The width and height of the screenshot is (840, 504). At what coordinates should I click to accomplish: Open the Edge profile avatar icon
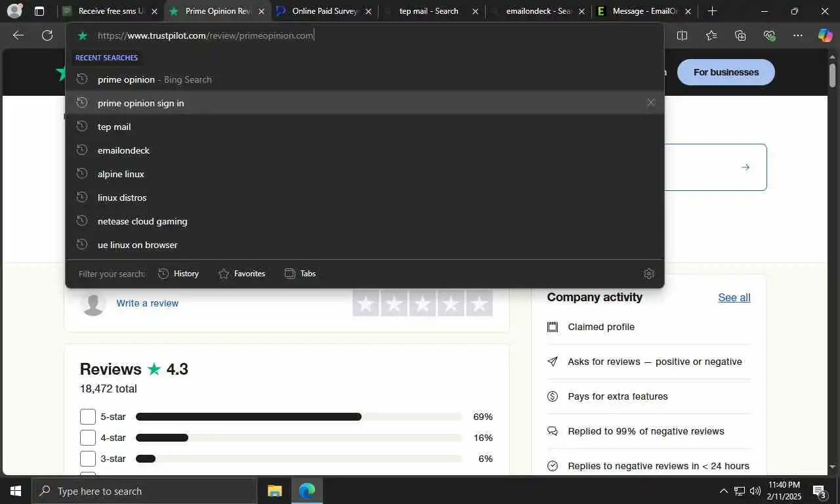[x=14, y=11]
